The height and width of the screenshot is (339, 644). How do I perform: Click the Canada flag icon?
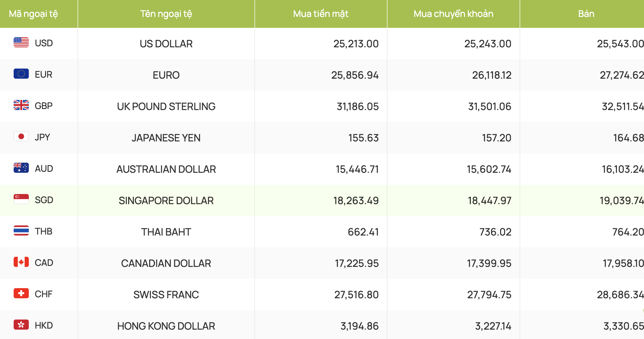(x=21, y=262)
